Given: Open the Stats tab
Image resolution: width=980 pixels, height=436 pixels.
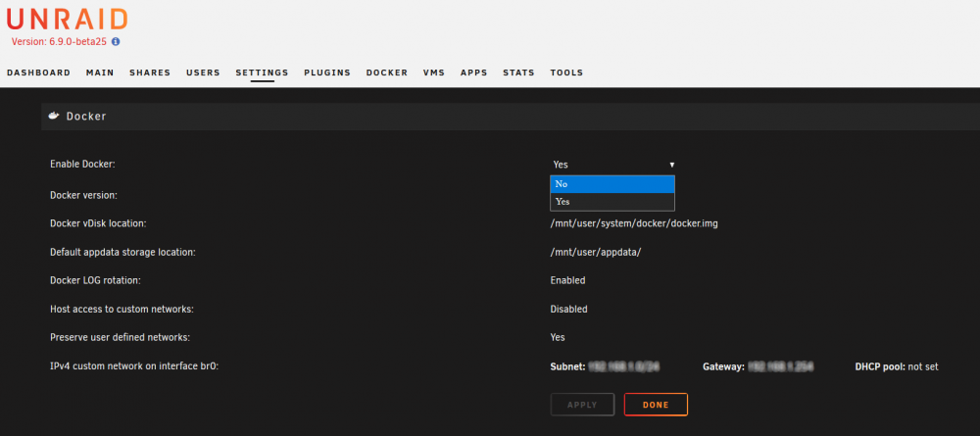Looking at the screenshot, I should (518, 73).
